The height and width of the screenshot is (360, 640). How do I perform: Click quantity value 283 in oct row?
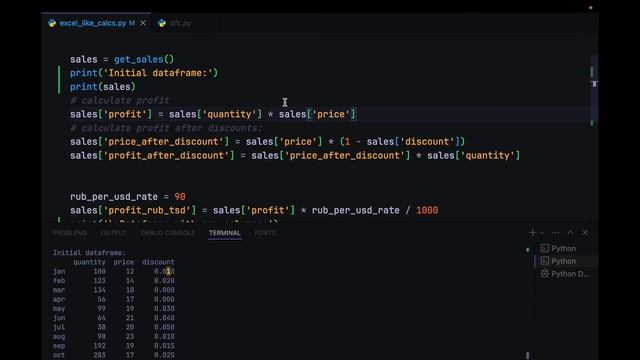coord(99,355)
